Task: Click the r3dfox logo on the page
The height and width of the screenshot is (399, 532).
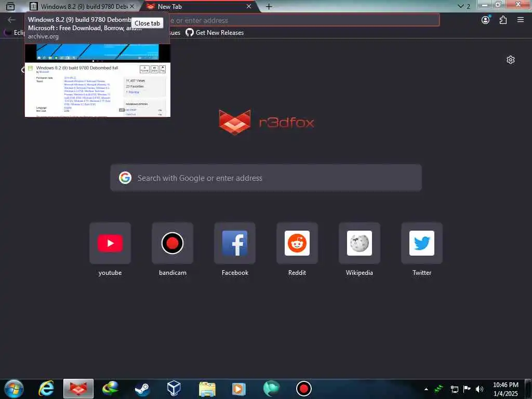Action: click(267, 122)
